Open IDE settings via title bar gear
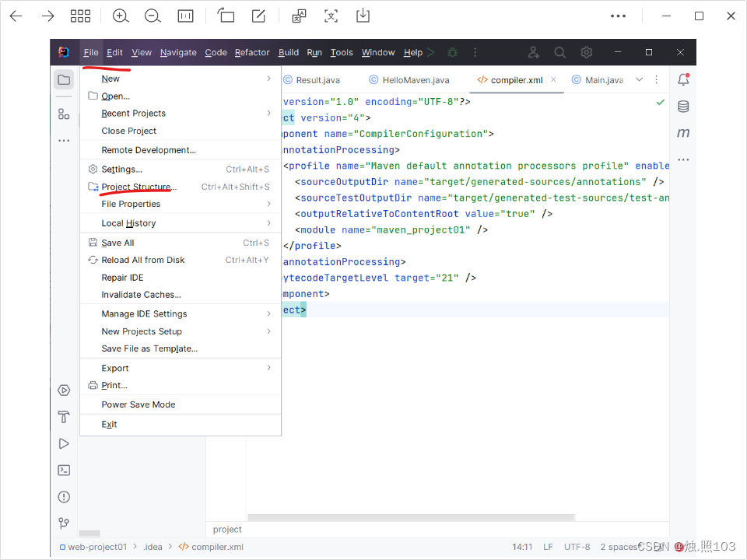Screen dimensions: 747x560 point(586,52)
